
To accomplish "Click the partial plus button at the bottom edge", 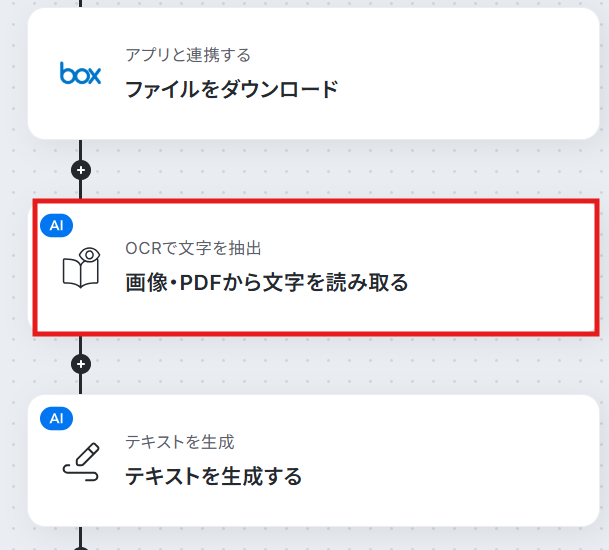I will tap(81, 548).
